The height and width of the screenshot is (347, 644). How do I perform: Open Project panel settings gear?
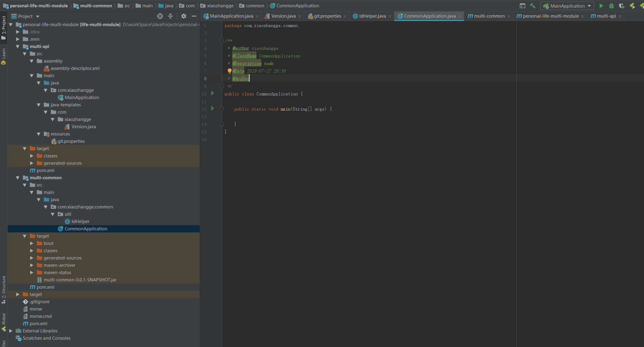pyautogui.click(x=184, y=16)
